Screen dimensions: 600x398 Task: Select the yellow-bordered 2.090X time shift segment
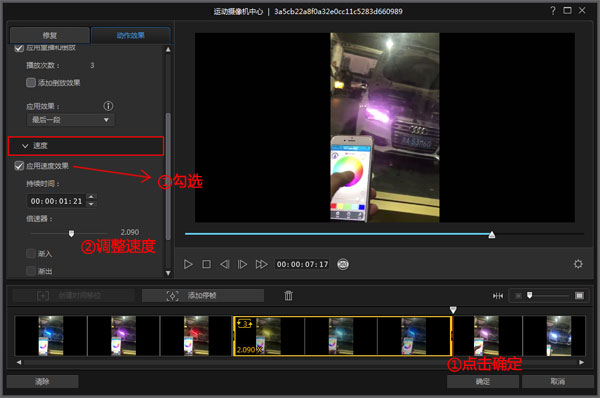coord(342,336)
